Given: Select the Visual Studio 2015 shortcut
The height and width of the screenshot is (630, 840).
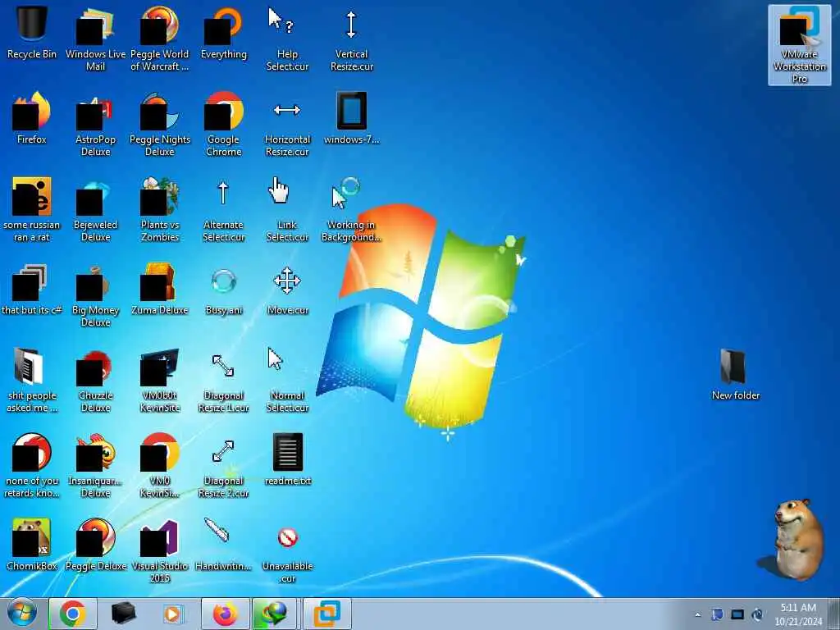Looking at the screenshot, I should point(160,550).
